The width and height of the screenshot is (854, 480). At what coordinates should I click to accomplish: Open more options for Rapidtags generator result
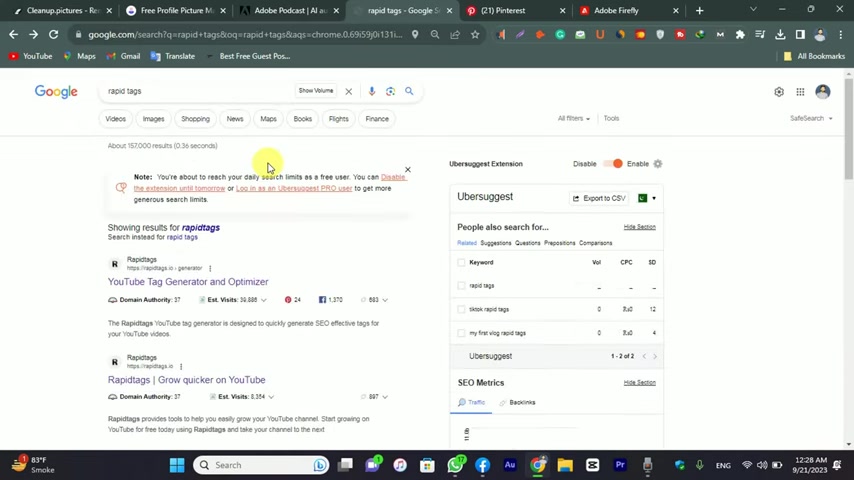coord(210,268)
